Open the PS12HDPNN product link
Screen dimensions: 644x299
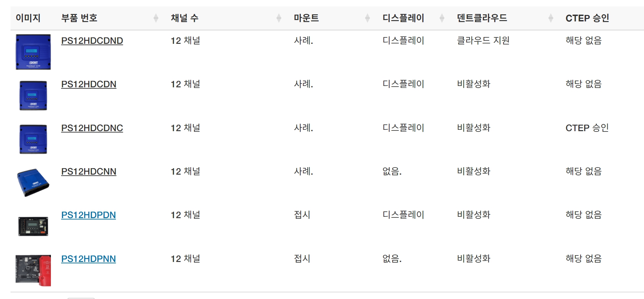(88, 259)
